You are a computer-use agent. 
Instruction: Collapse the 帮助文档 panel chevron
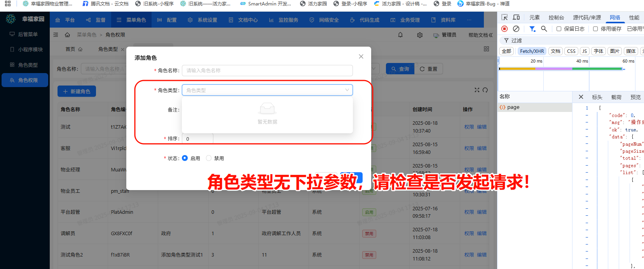click(x=490, y=35)
